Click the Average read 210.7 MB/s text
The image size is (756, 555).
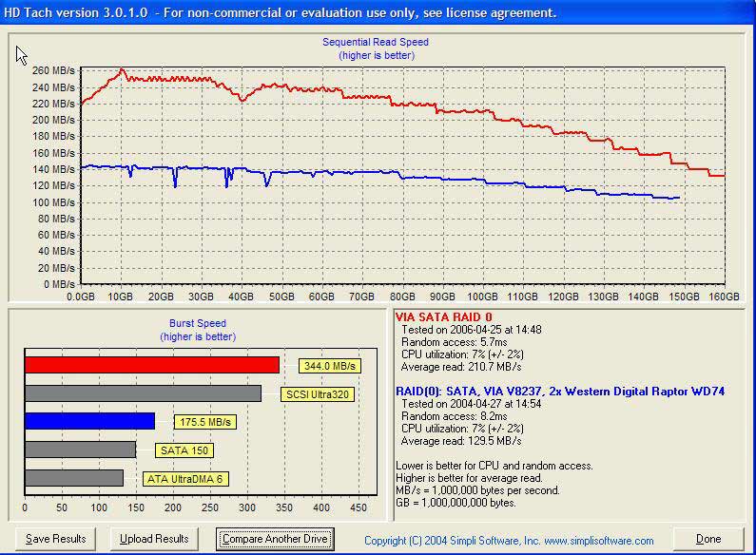461,367
